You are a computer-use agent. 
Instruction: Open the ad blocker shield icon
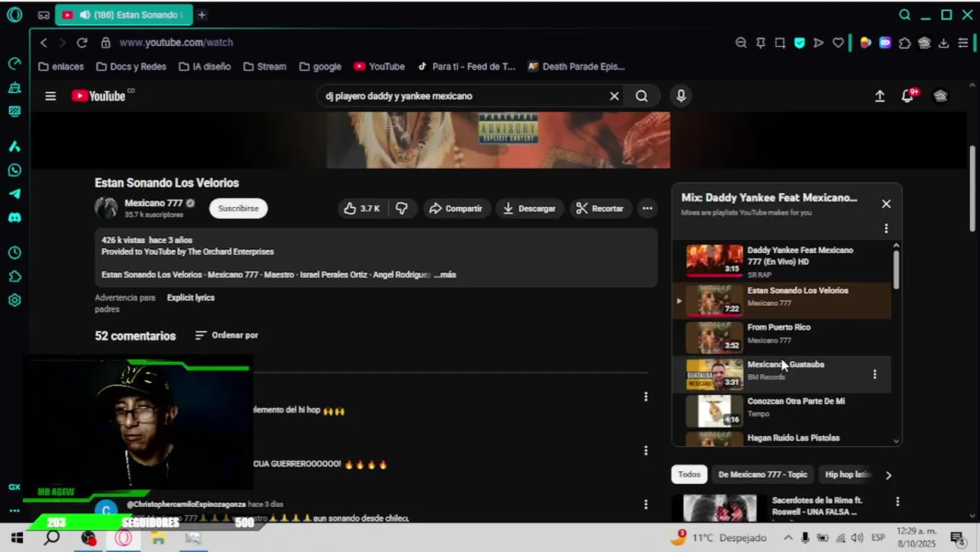(x=800, y=43)
